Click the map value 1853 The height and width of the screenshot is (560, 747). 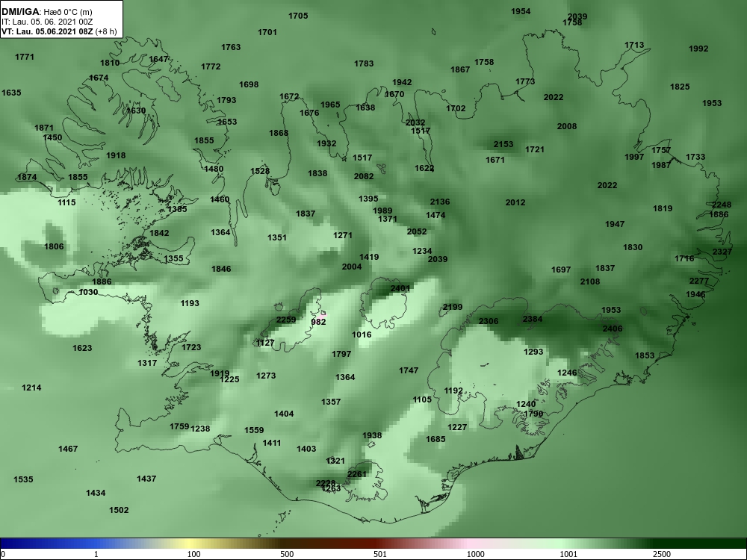point(645,355)
